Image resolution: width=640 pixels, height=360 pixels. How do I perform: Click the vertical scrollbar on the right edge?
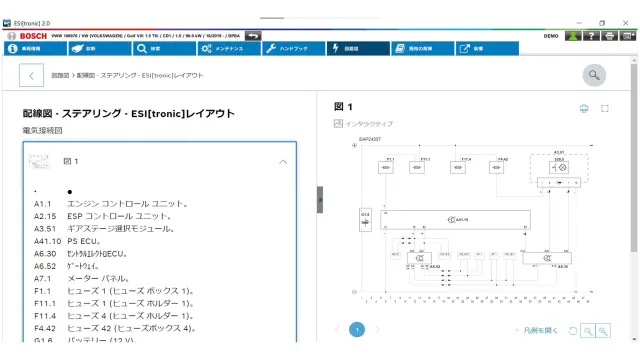pos(634,157)
